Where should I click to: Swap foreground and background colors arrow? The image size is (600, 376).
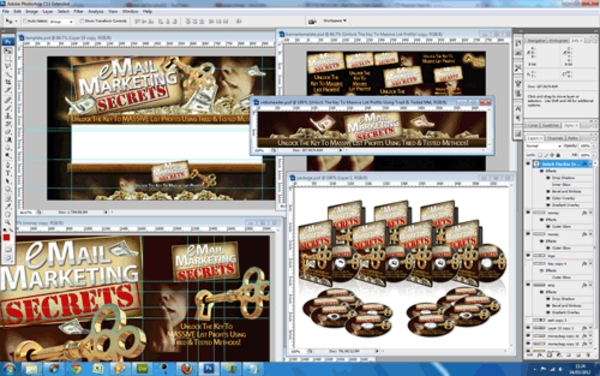11,231
